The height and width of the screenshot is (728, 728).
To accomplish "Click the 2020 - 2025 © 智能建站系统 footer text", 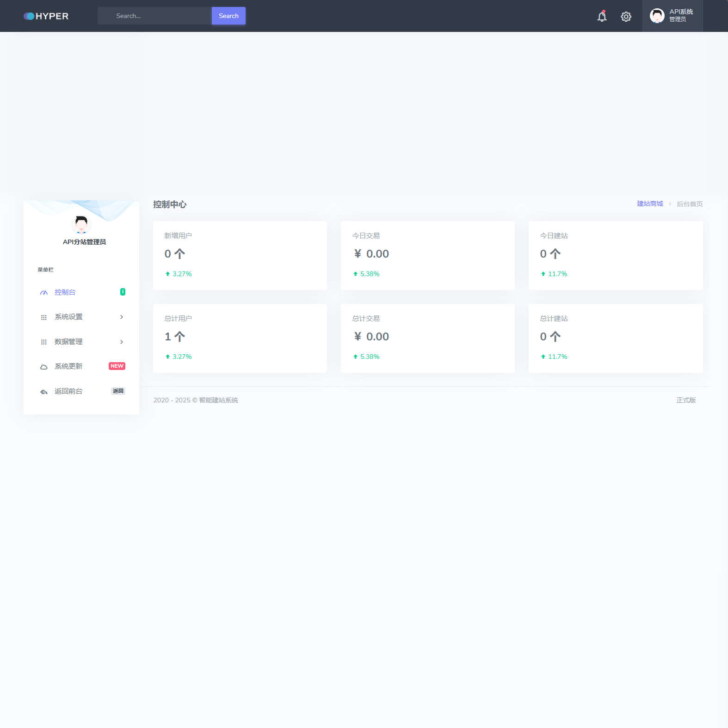I will click(196, 400).
